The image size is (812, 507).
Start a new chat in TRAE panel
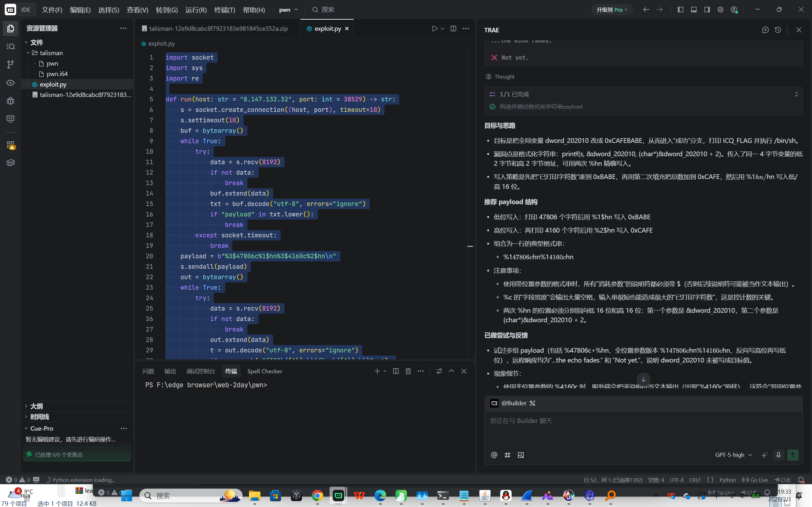765,30
